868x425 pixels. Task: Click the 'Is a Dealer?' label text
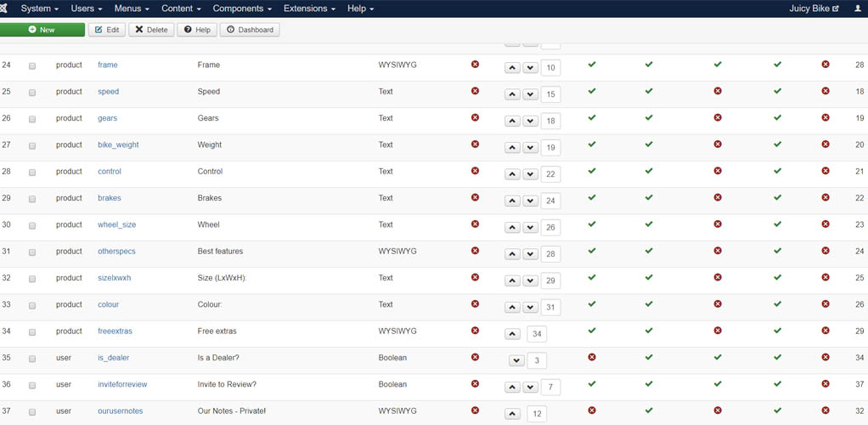218,357
